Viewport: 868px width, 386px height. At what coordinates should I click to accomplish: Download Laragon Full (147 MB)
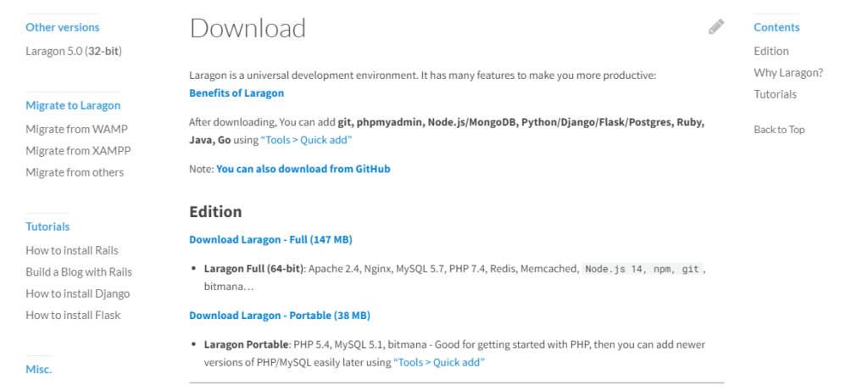click(270, 239)
